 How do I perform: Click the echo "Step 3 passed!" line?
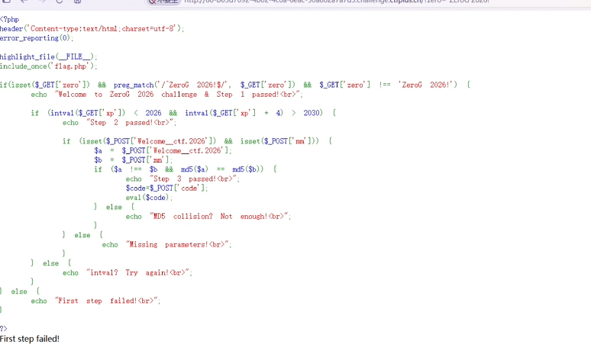[x=182, y=179]
